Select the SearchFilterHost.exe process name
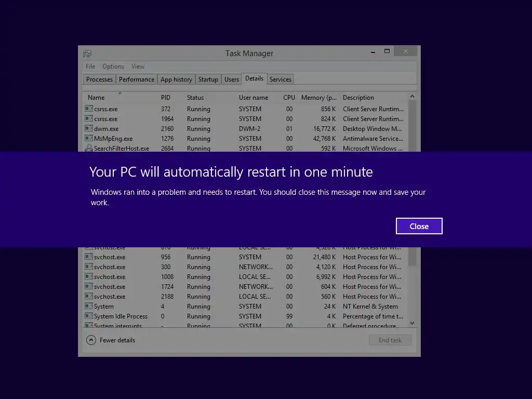The width and height of the screenshot is (532, 399). coord(122,148)
